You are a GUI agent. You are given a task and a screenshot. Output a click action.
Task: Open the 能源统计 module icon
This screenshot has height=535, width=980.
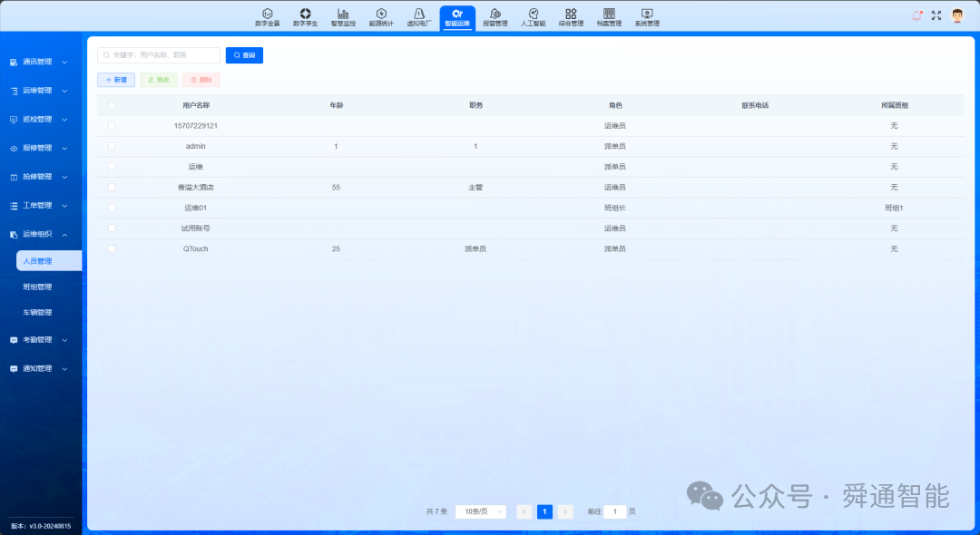[381, 14]
